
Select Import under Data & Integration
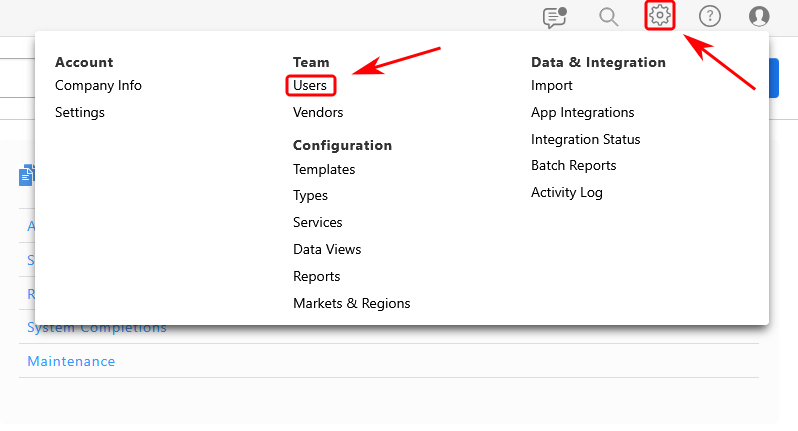tap(551, 86)
